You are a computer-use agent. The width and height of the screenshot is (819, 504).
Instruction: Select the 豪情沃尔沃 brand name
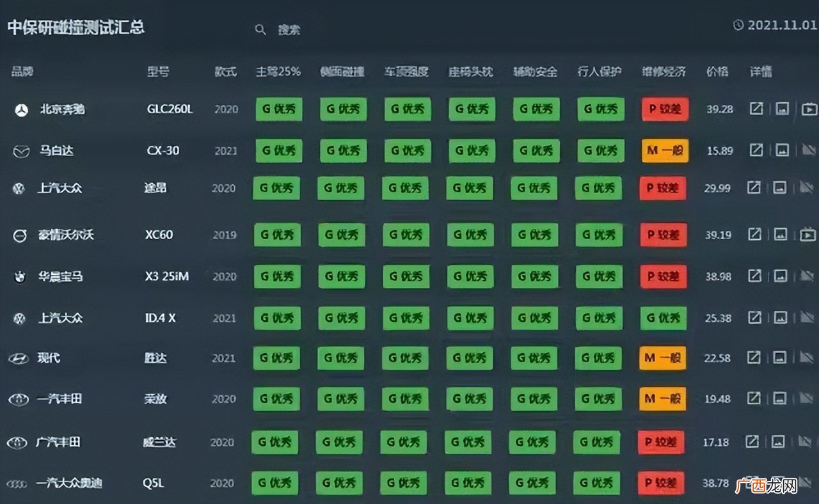67,235
